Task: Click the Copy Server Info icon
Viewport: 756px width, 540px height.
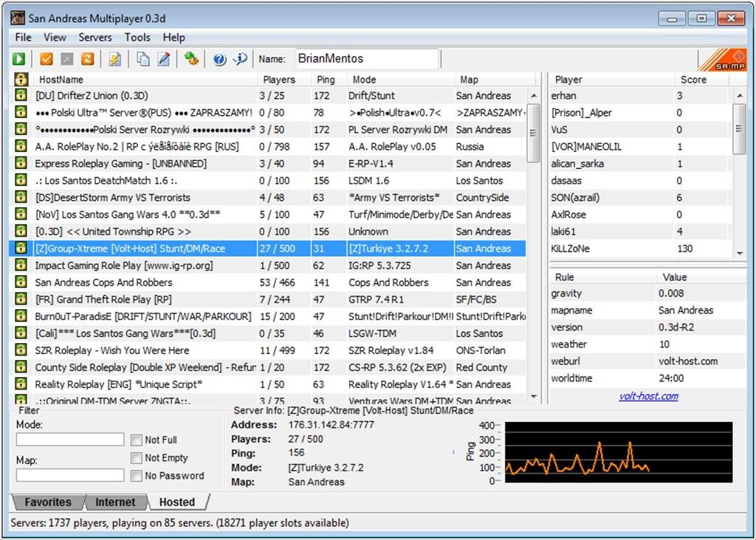Action: pyautogui.click(x=142, y=59)
